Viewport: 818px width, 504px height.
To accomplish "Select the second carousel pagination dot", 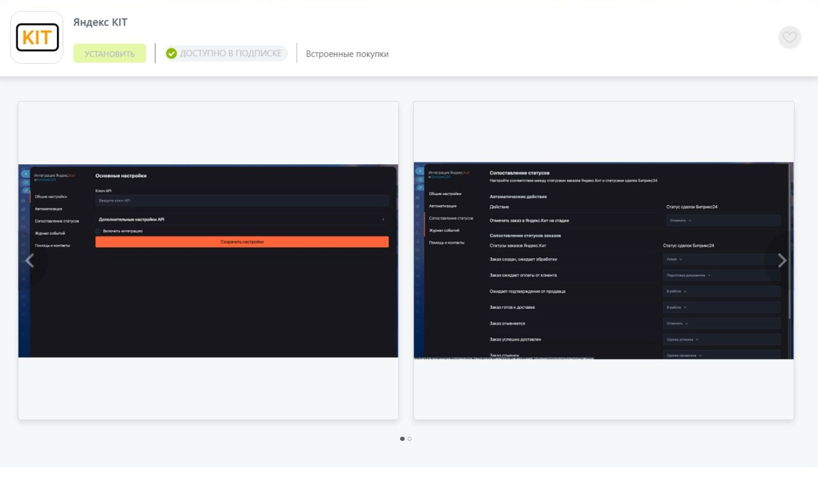I will (x=410, y=439).
